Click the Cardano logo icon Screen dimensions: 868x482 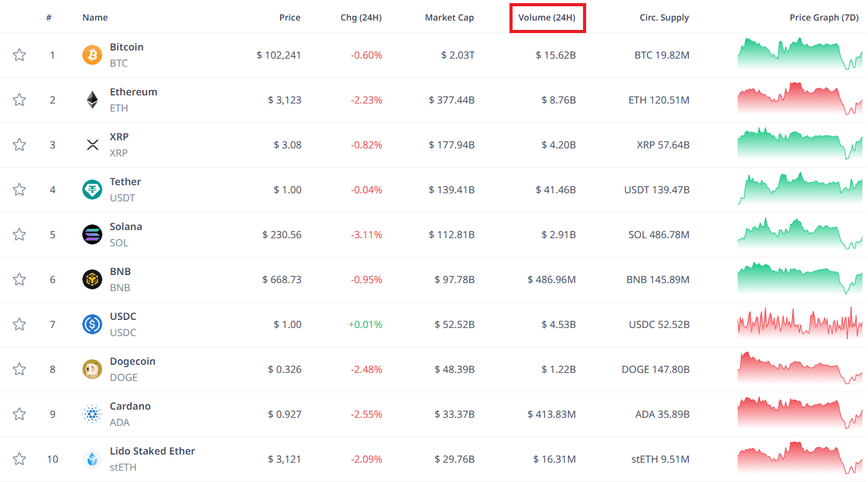coord(92,414)
